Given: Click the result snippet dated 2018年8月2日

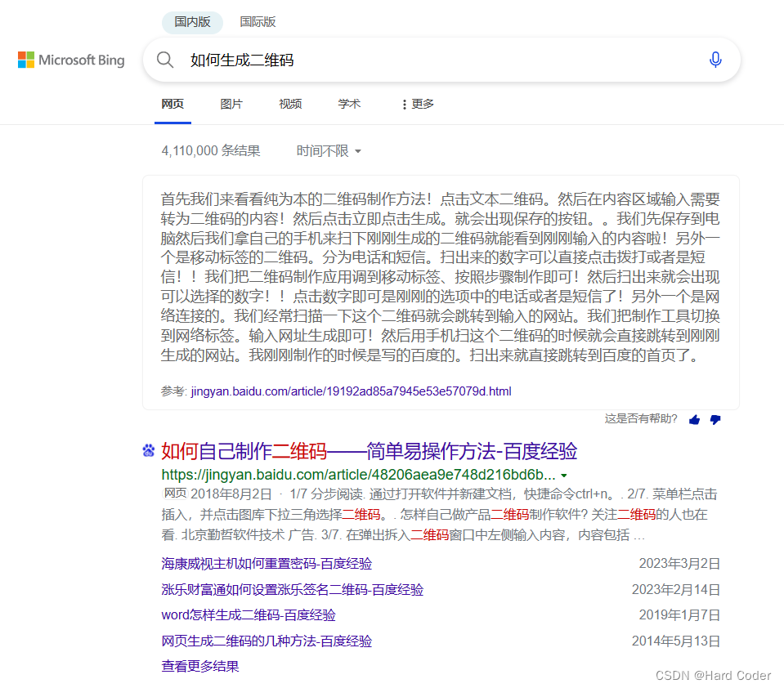Looking at the screenshot, I should tap(439, 515).
